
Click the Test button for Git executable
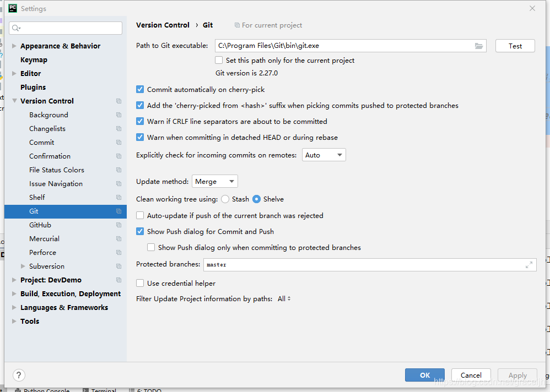(515, 46)
